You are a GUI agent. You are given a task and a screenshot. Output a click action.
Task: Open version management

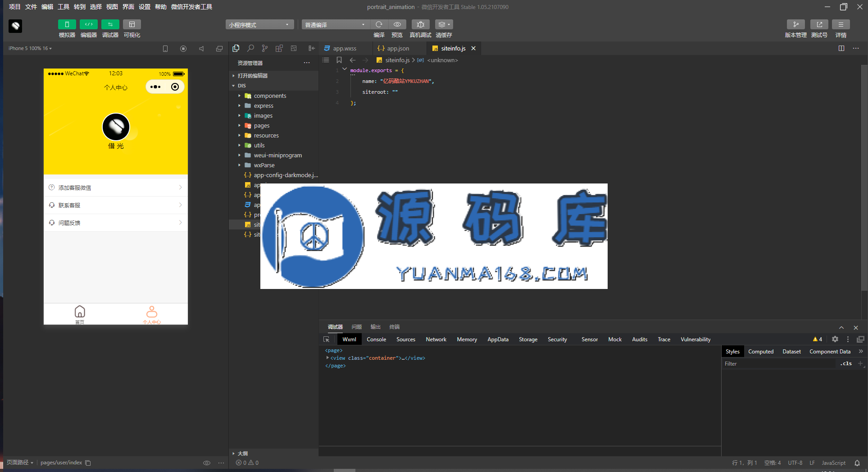(795, 24)
